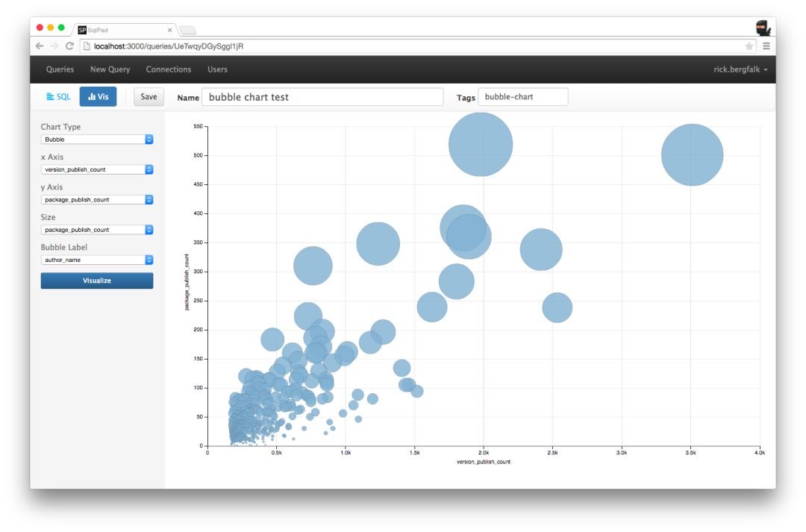This screenshot has height=532, width=806.
Task: Open the Users nav item
Action: [217, 69]
